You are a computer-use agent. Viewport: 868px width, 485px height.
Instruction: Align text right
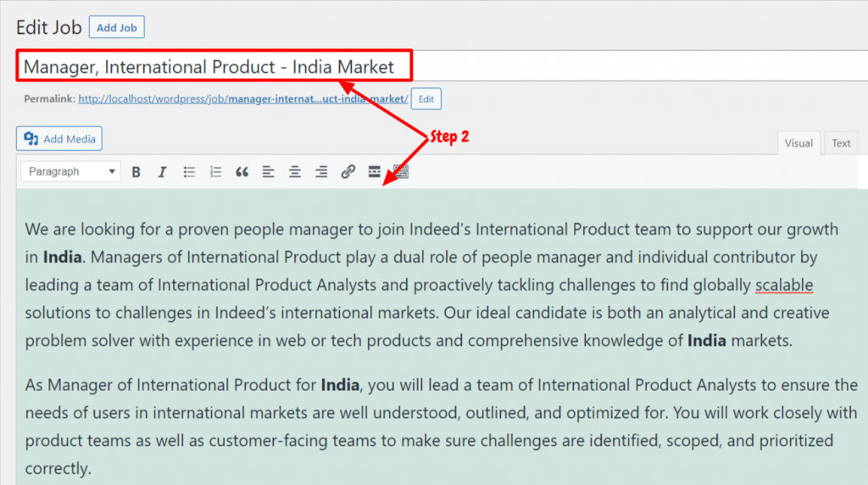(x=321, y=172)
